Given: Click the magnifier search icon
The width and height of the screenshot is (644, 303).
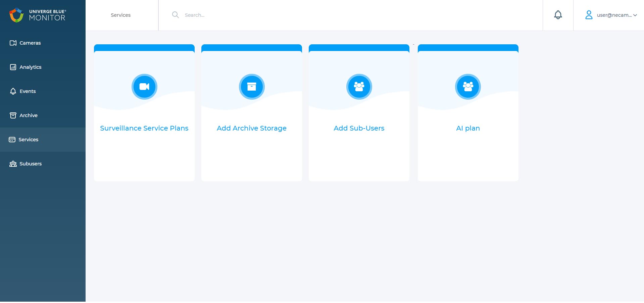Looking at the screenshot, I should [175, 15].
